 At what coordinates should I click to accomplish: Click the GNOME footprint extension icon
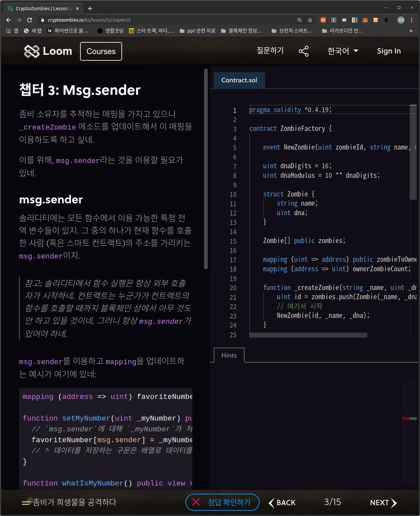(x=386, y=20)
